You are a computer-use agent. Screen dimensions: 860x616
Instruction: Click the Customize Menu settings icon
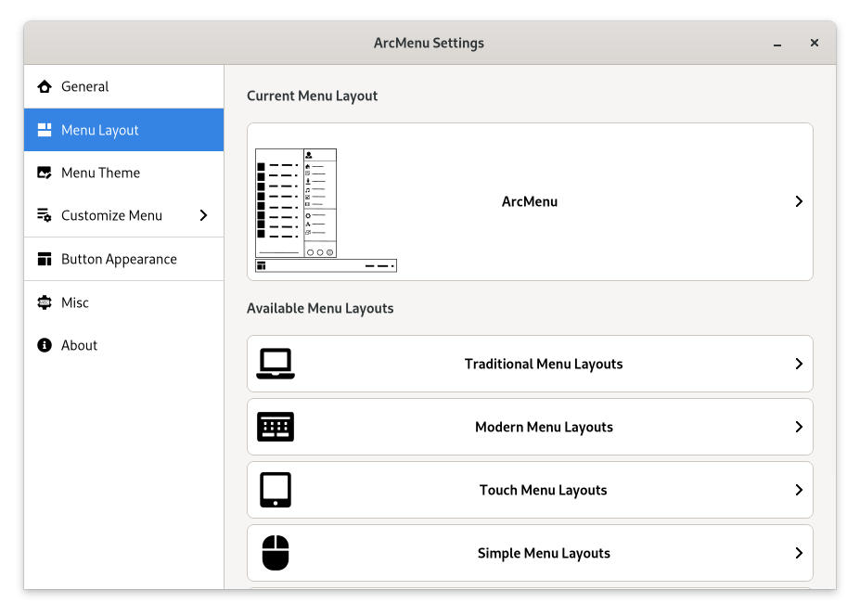[44, 216]
